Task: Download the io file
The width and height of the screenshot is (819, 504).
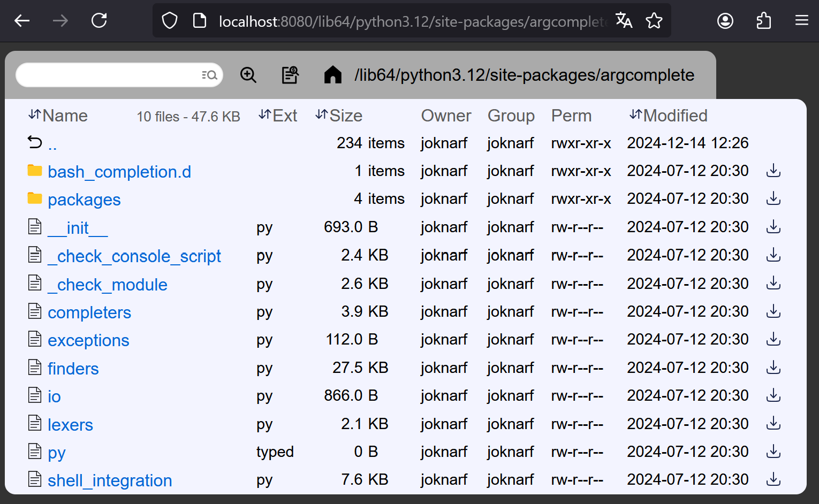Action: [x=773, y=396]
